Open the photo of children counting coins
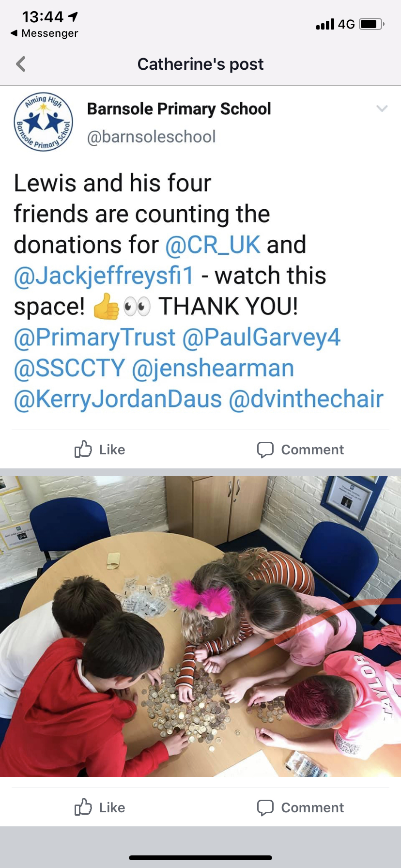 [x=200, y=626]
